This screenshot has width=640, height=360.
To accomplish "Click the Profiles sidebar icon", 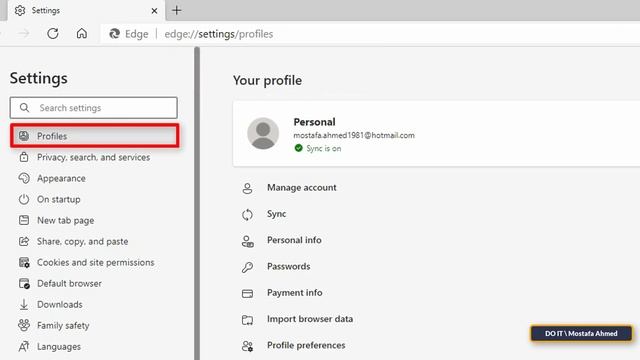I will pyautogui.click(x=24, y=136).
